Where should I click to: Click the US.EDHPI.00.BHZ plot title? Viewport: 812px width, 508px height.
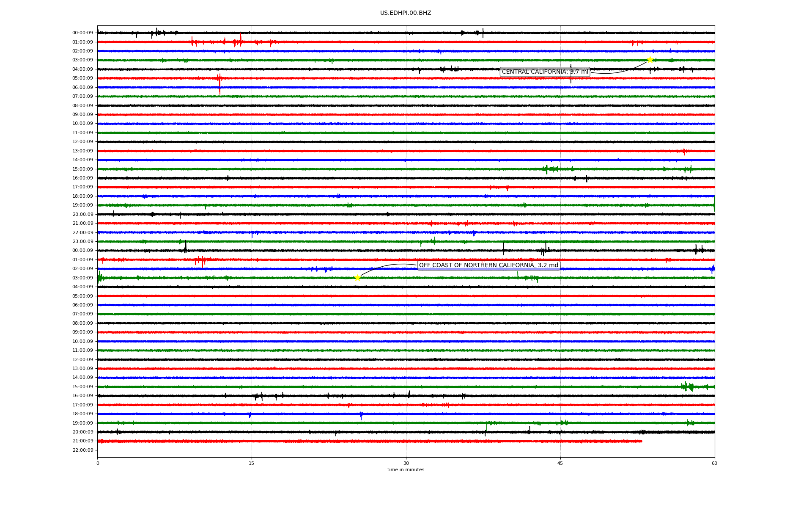point(406,13)
